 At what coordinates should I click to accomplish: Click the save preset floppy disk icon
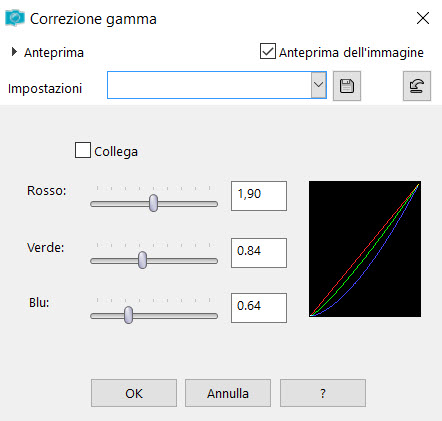[x=347, y=86]
